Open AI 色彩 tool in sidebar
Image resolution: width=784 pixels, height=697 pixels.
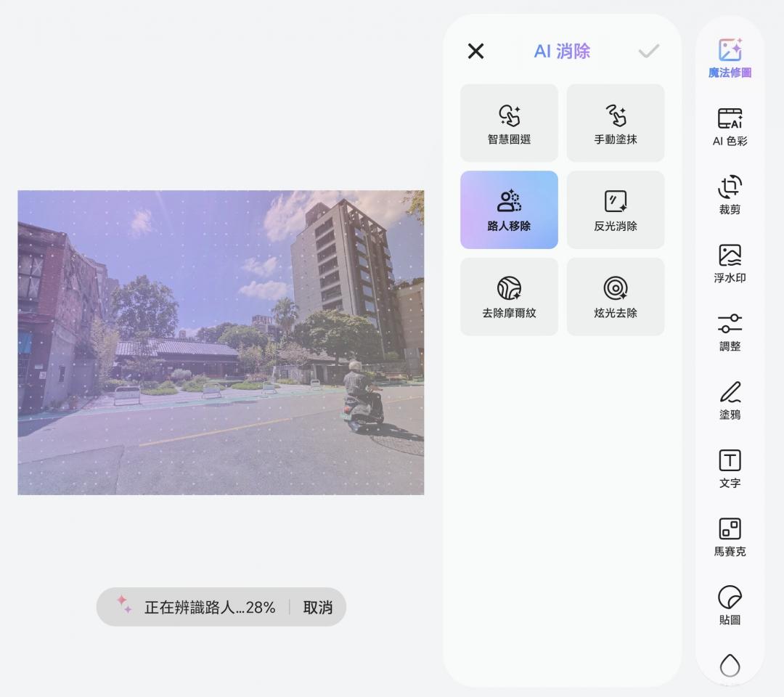[x=730, y=127]
